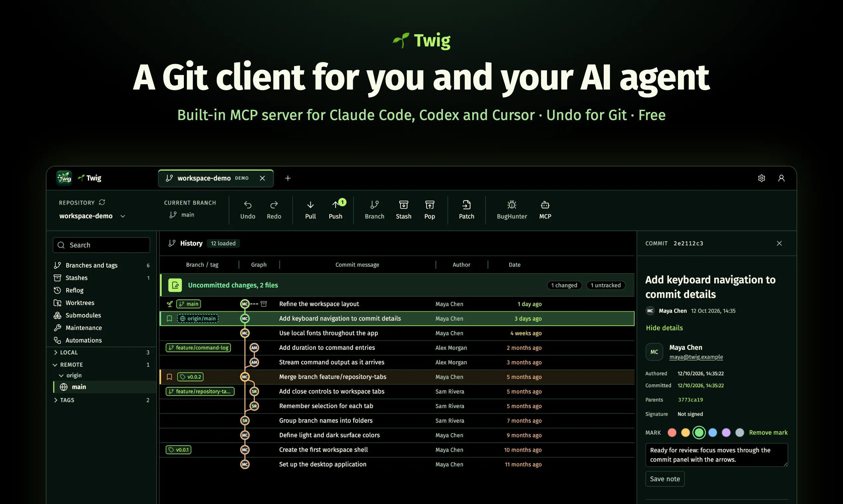Pull changes with the Pull button
The width and height of the screenshot is (843, 504).
pos(310,210)
